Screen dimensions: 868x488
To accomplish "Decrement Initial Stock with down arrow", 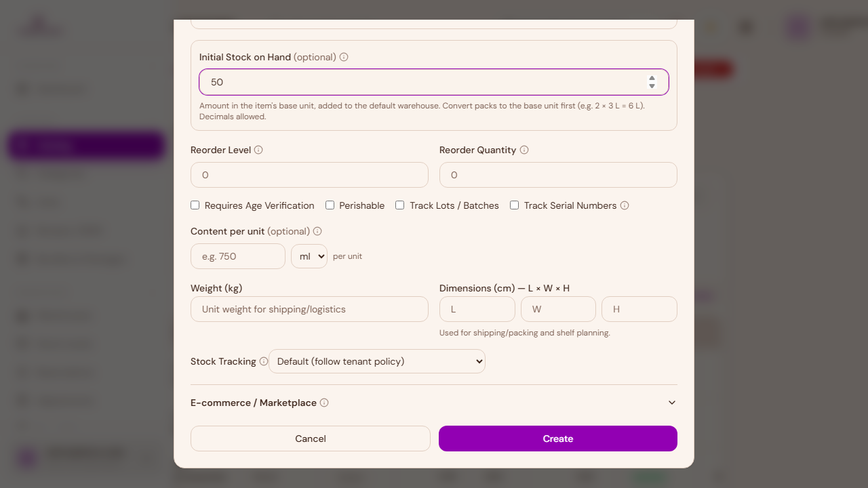I will [x=652, y=86].
